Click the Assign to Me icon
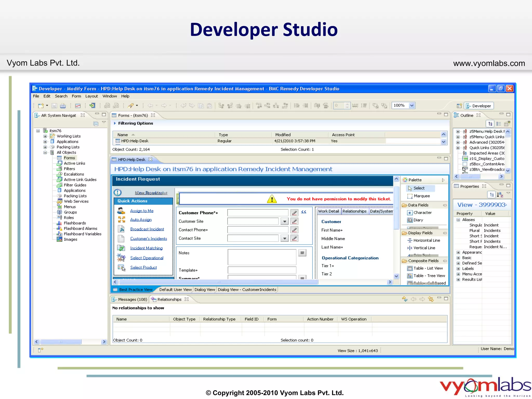 pyautogui.click(x=121, y=211)
